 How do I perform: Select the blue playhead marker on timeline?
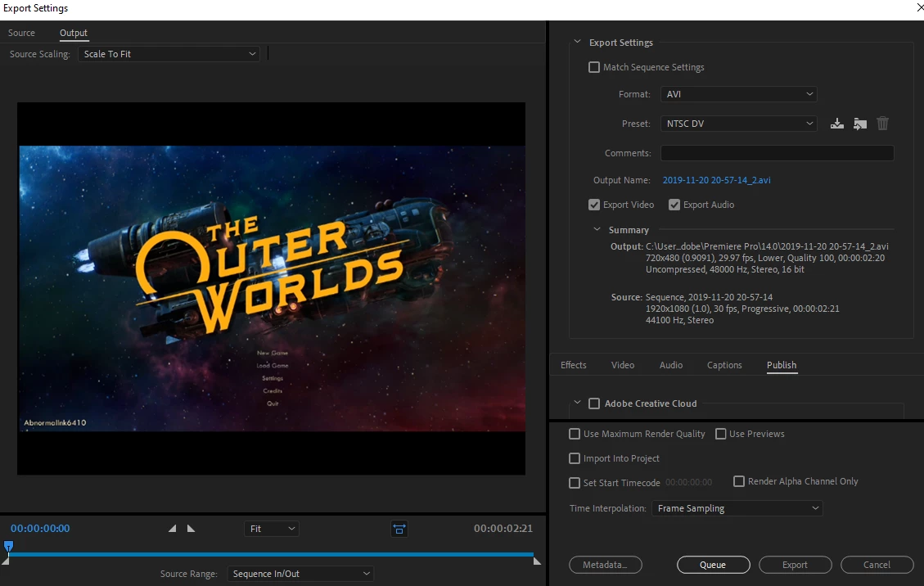tap(8, 546)
